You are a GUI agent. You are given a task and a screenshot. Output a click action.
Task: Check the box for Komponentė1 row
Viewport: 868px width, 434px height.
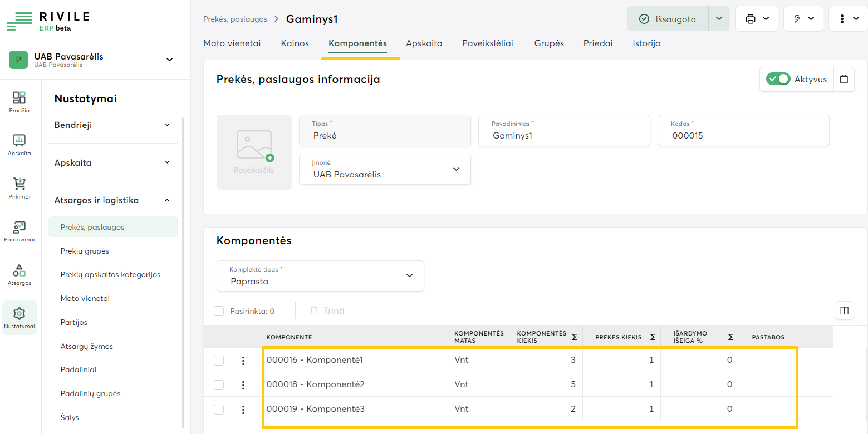219,361
